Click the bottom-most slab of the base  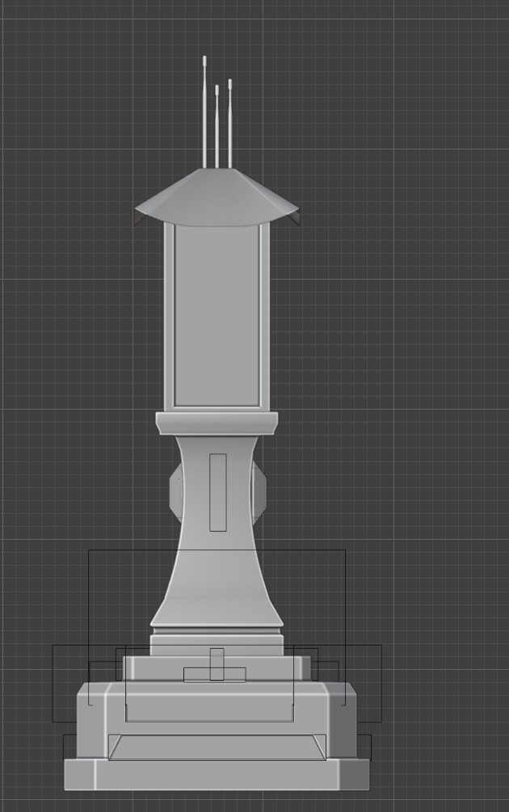pos(217,775)
